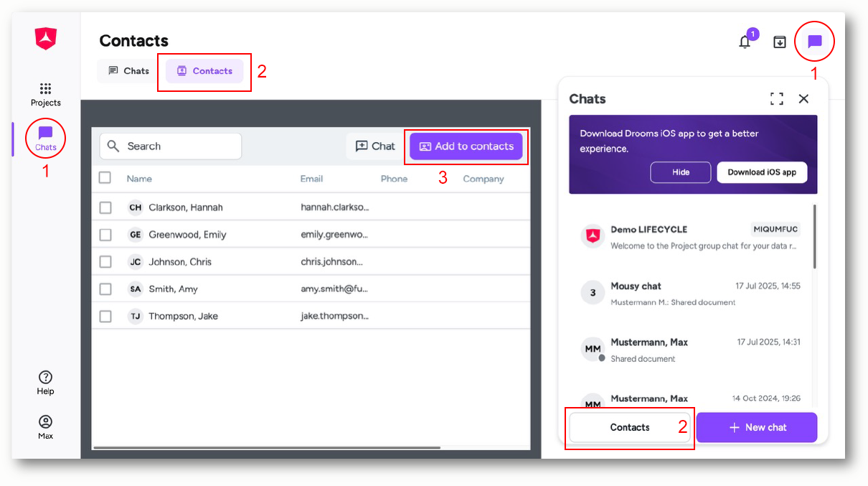This screenshot has height=486, width=868.
Task: Click email hannah.clarkso... cell
Action: (335, 207)
